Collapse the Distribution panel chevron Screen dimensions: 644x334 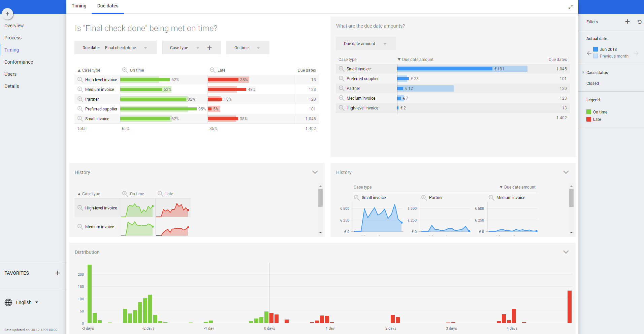coord(566,252)
